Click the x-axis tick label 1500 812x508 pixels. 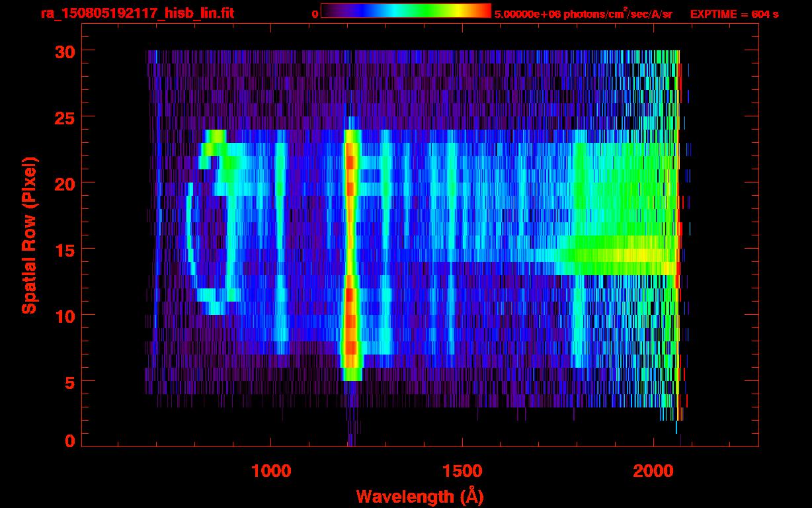coord(462,471)
